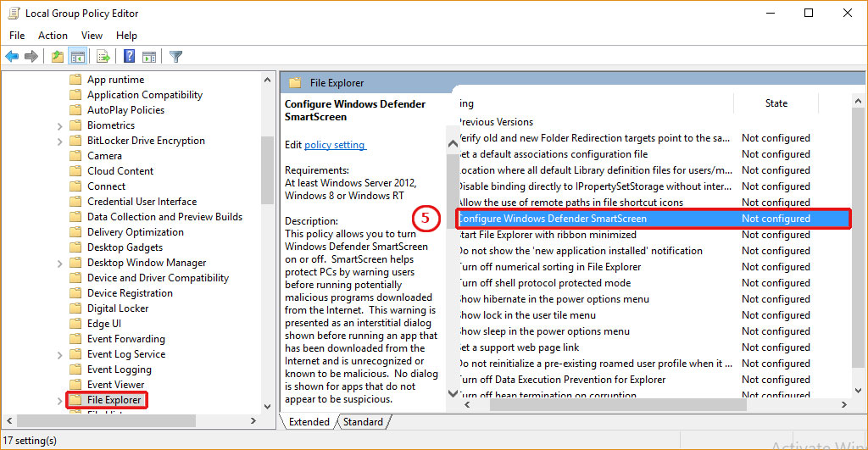
Task: Click the Camera folder icon
Action: click(x=75, y=156)
